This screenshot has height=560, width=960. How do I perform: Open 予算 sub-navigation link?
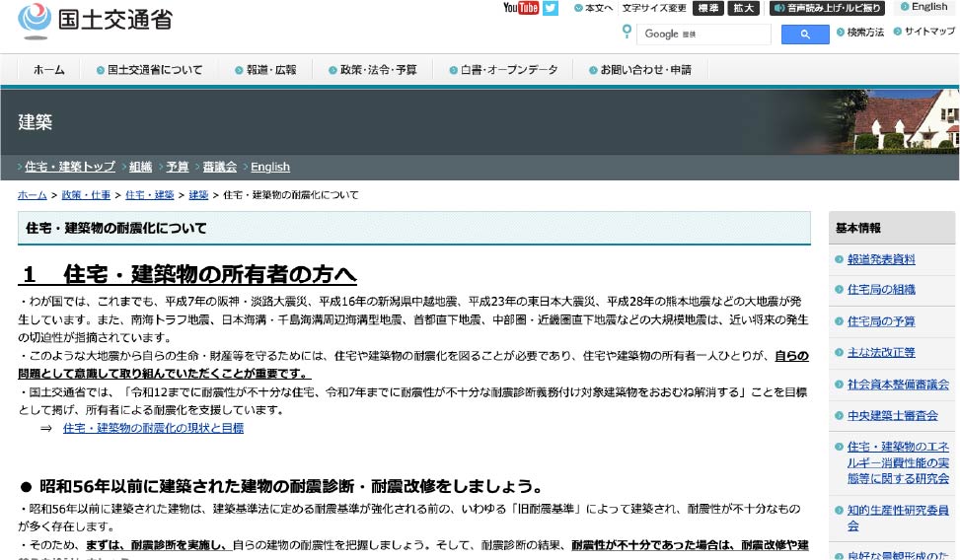point(178,167)
